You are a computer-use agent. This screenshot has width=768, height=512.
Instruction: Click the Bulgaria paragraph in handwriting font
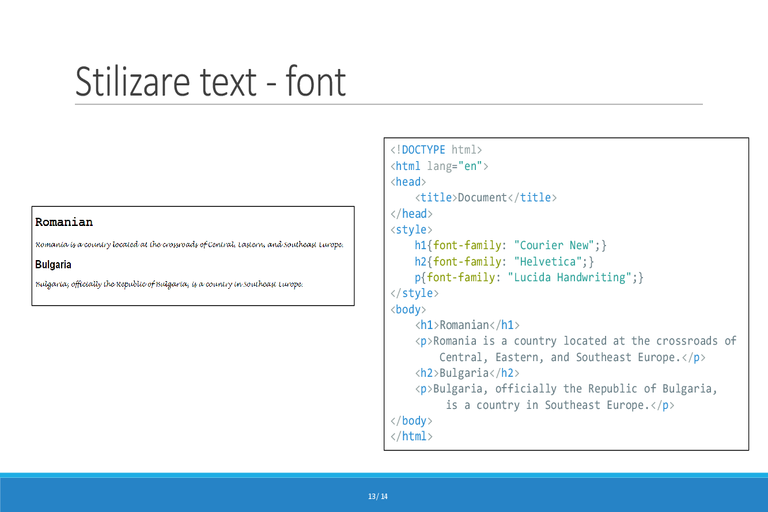169,284
